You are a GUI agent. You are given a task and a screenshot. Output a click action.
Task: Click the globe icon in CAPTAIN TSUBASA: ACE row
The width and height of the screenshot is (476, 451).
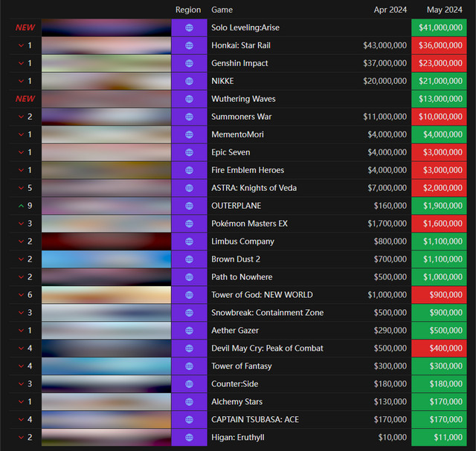(x=189, y=420)
